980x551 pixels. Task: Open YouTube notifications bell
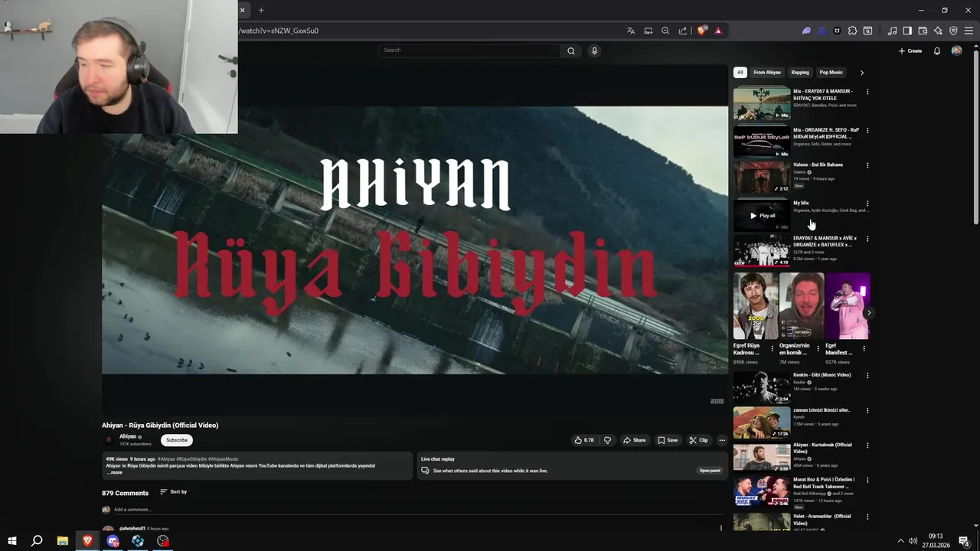click(x=937, y=51)
